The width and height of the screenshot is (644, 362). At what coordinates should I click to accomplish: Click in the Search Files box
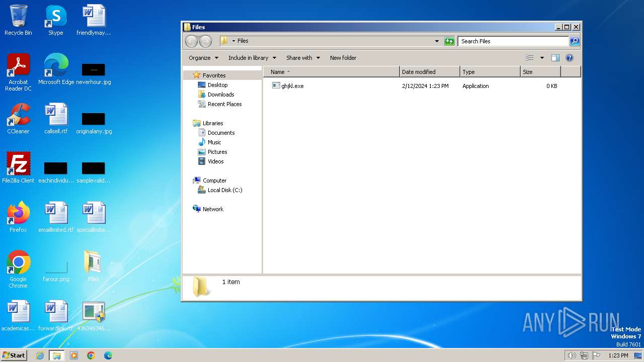point(513,41)
